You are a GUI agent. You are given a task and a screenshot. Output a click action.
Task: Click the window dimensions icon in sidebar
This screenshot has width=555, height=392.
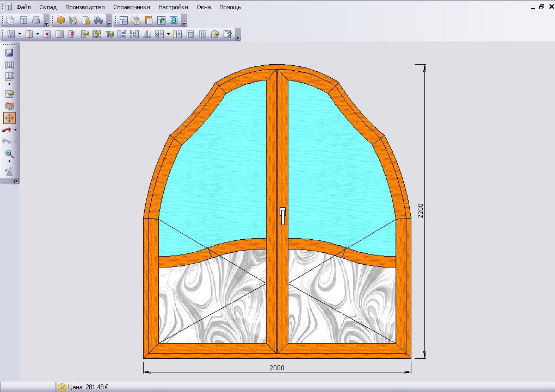[x=9, y=76]
